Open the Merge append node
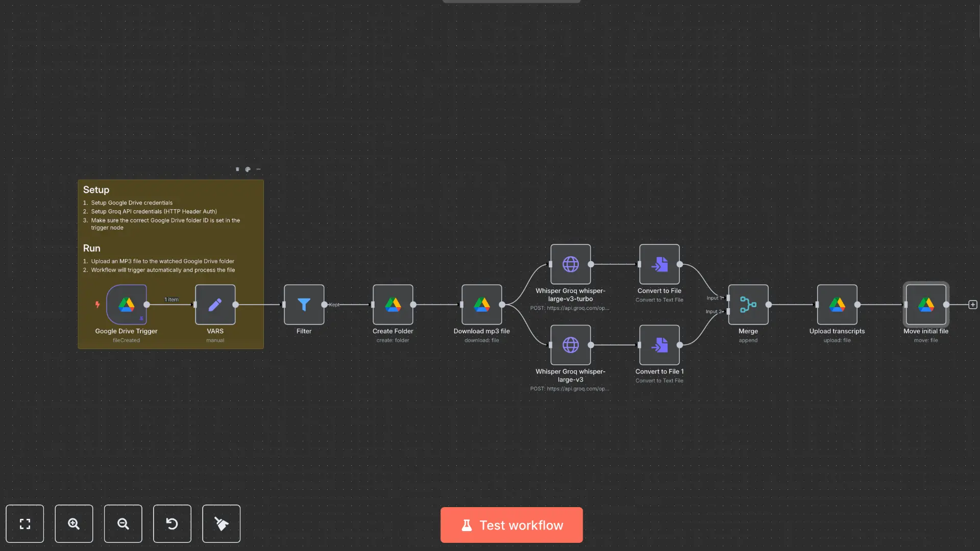The image size is (980, 551). (748, 305)
